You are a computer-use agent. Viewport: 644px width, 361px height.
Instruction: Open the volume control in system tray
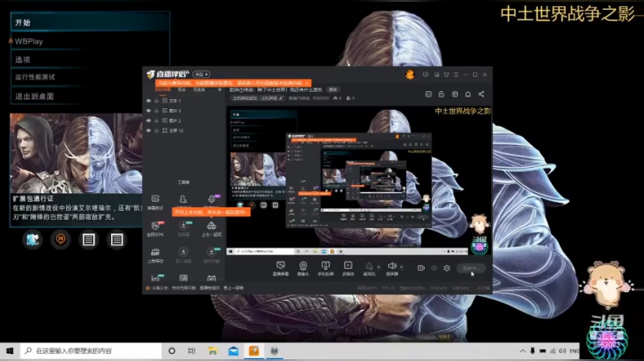563,351
